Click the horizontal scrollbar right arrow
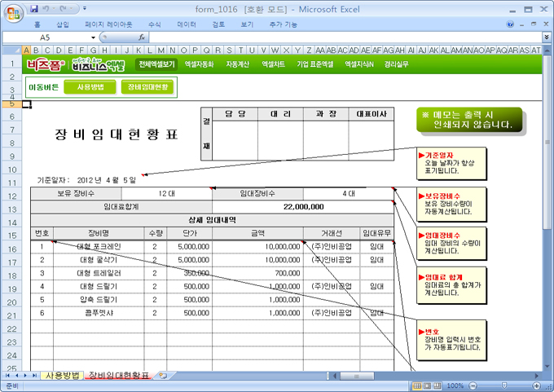 tap(537, 376)
